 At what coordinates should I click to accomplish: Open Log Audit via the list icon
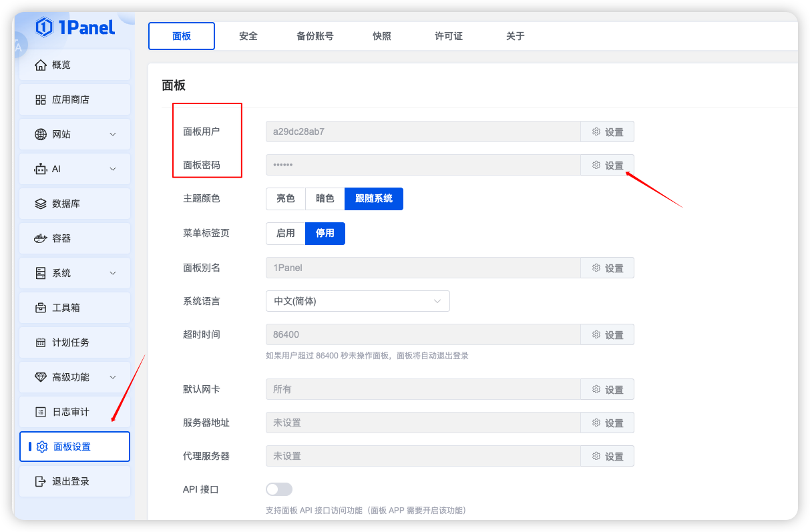(41, 412)
